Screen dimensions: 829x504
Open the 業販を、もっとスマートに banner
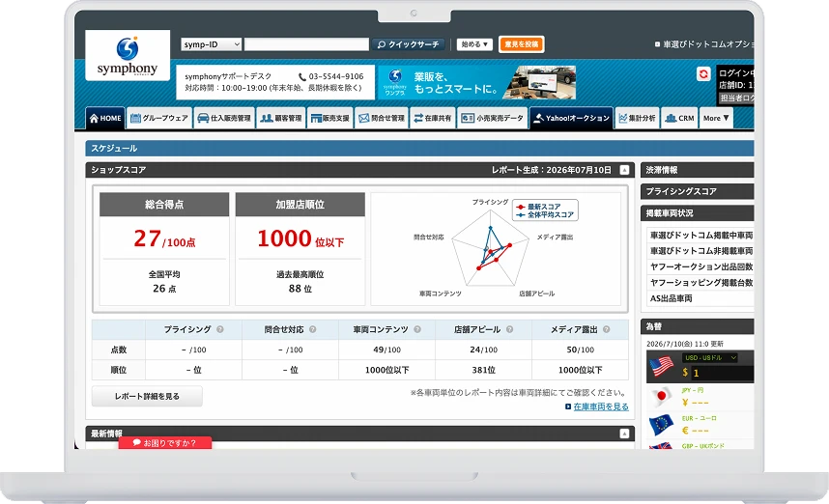click(x=476, y=82)
